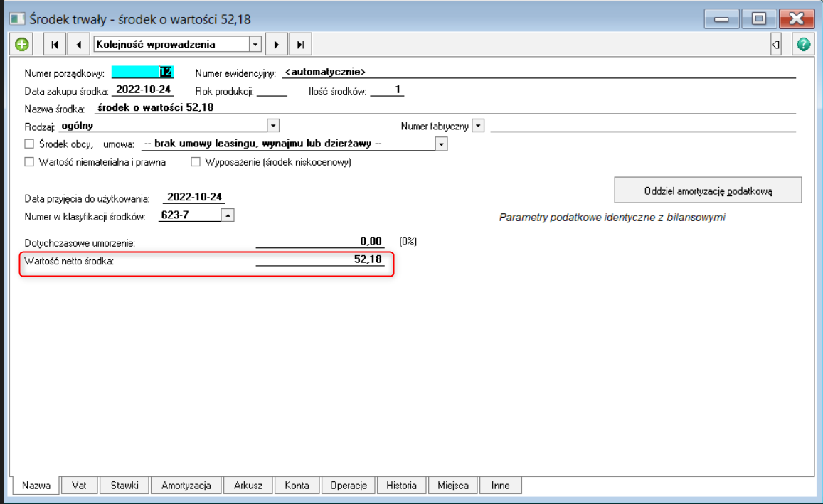Expand the umowa leasing contract dropdown
Image resolution: width=823 pixels, height=504 pixels.
442,144
